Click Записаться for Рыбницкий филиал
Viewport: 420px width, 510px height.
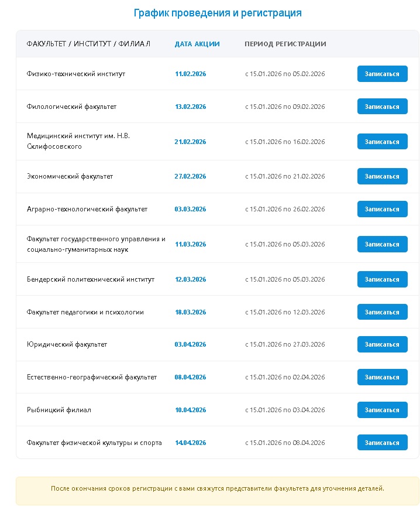383,410
